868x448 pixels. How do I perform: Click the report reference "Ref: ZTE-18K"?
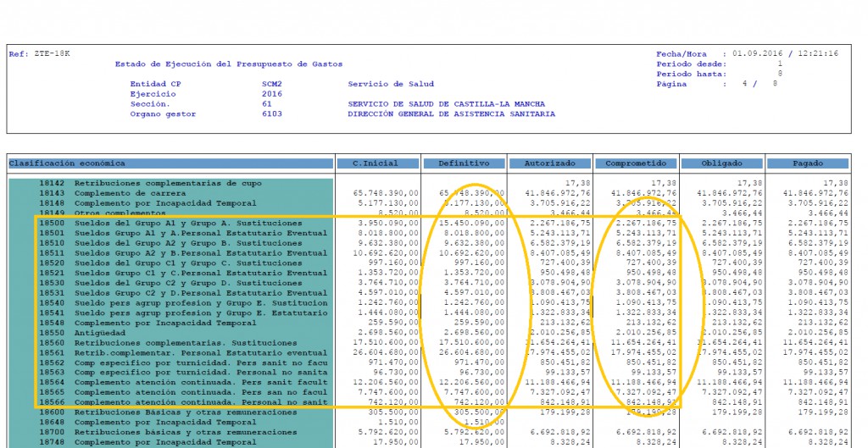click(39, 53)
